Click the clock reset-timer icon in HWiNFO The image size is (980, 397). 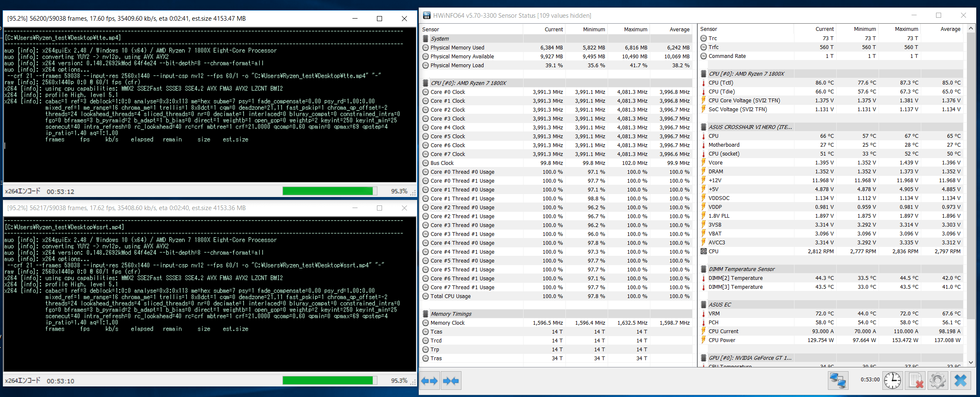pos(892,381)
